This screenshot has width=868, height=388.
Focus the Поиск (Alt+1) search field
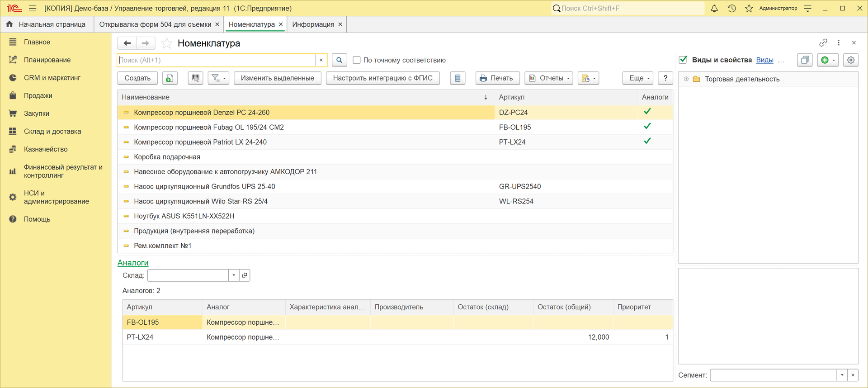coord(217,60)
